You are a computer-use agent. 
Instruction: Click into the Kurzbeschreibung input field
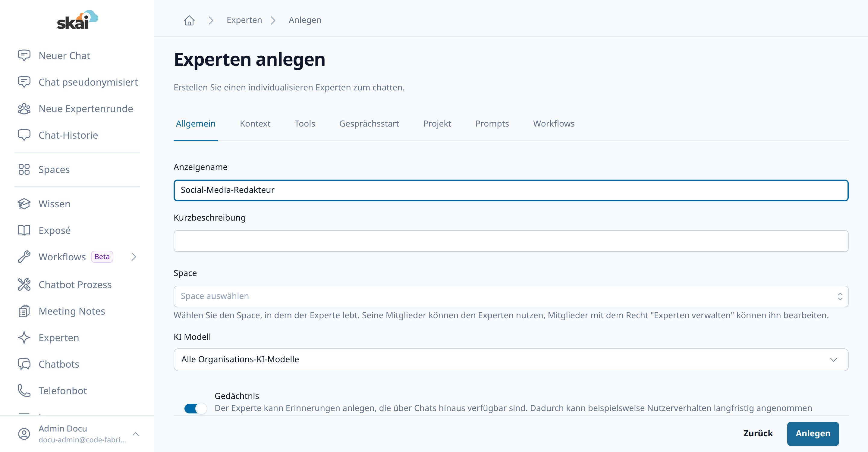(x=511, y=241)
